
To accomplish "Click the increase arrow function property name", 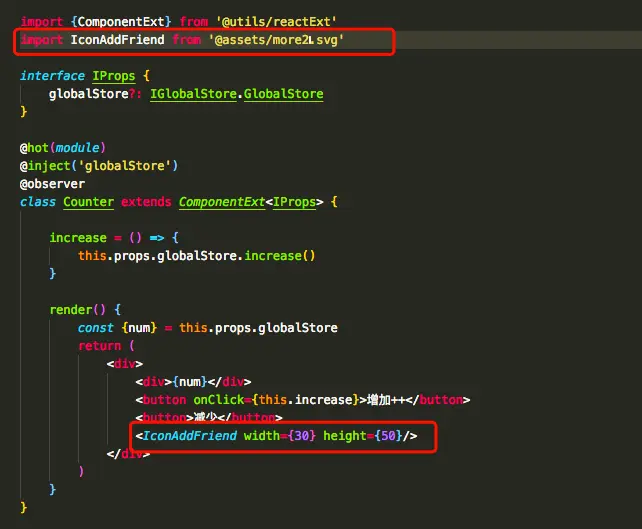I will pos(78,238).
